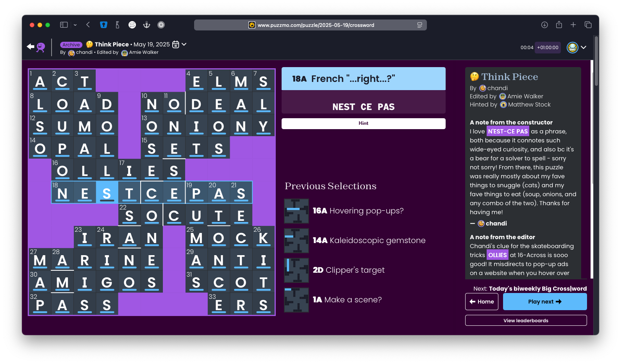
Task: Click the Archive tag label
Action: 71,45
